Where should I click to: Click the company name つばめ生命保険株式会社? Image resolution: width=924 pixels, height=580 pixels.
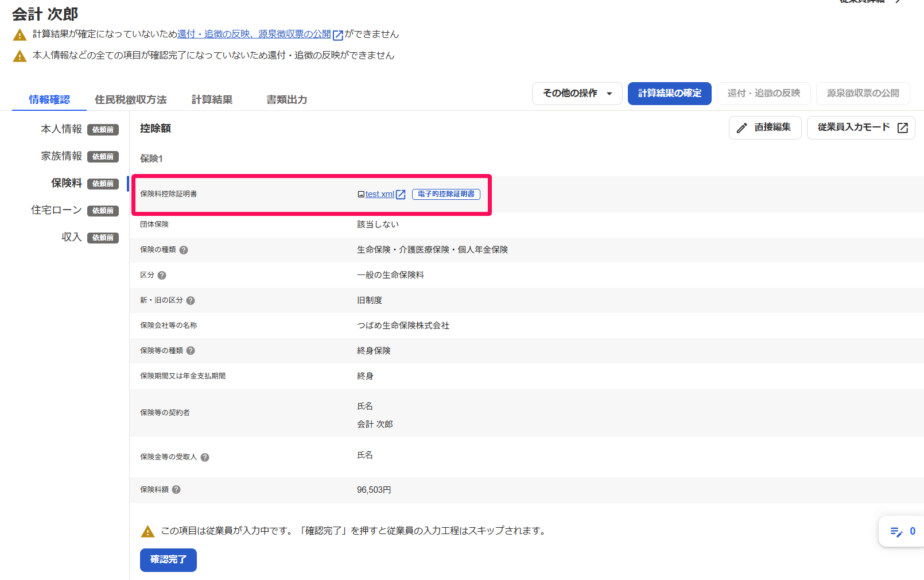click(403, 326)
